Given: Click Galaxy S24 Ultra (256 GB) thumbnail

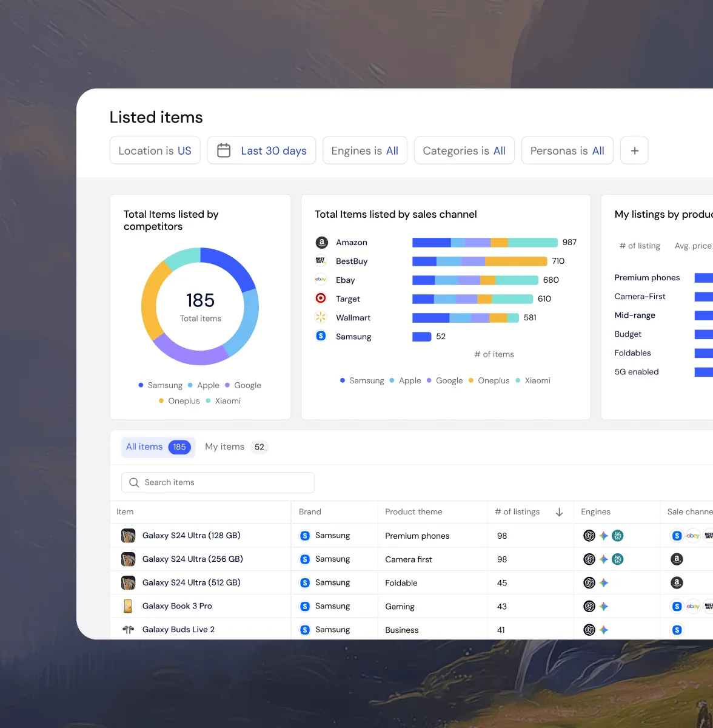Looking at the screenshot, I should pyautogui.click(x=128, y=559).
